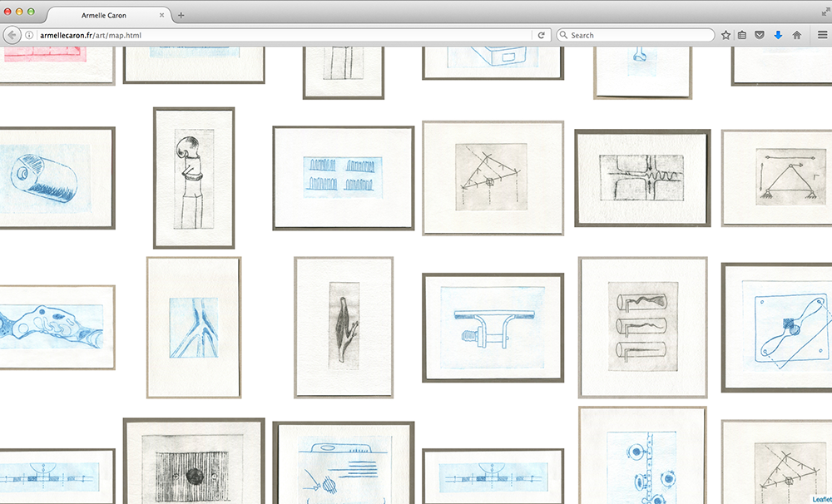Open a new tab with plus icon
832x504 pixels.
[x=181, y=15]
